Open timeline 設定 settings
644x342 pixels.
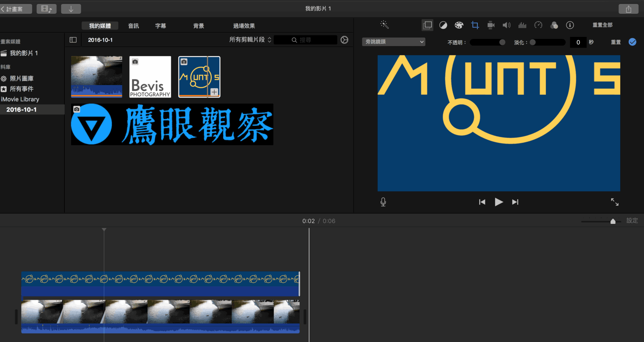click(x=632, y=221)
